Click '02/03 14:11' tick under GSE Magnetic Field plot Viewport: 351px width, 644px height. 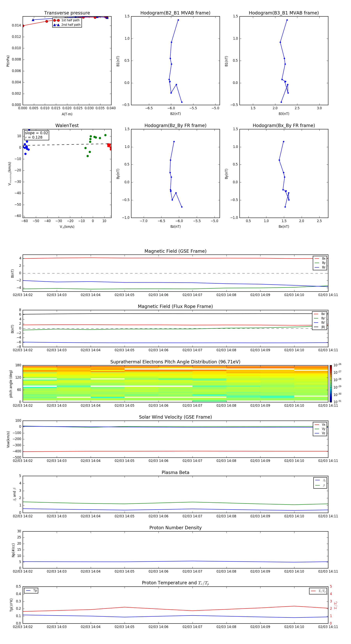pos(328,295)
